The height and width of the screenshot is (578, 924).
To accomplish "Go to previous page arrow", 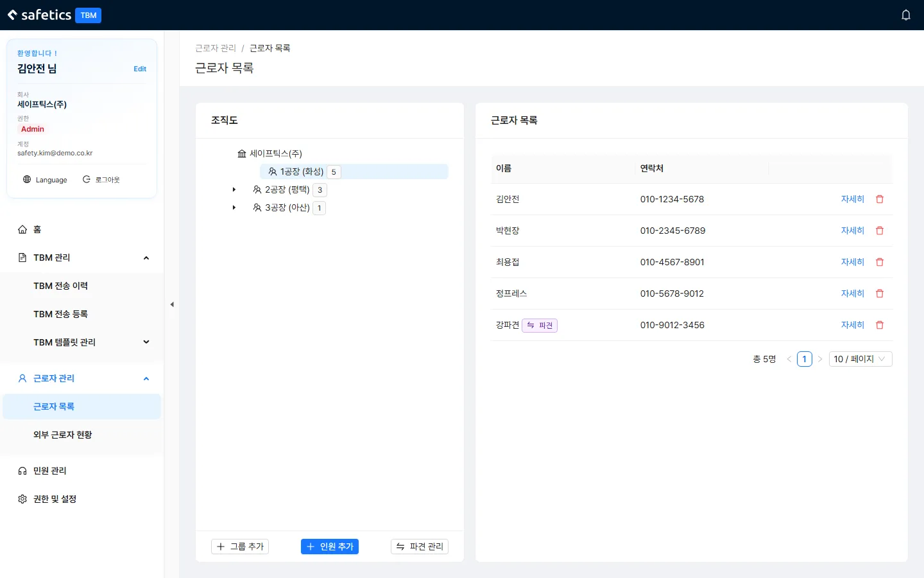I will tap(789, 359).
